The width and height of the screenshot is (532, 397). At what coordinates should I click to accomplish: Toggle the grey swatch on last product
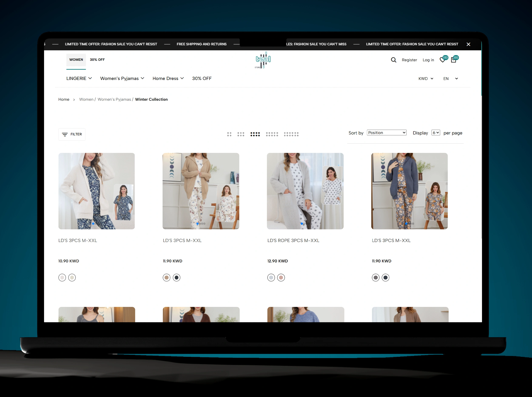[376, 277]
